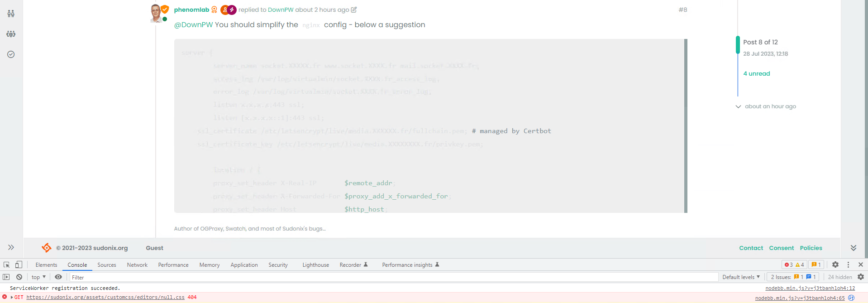
Task: Open the phenomlab user profile link
Action: click(191, 10)
